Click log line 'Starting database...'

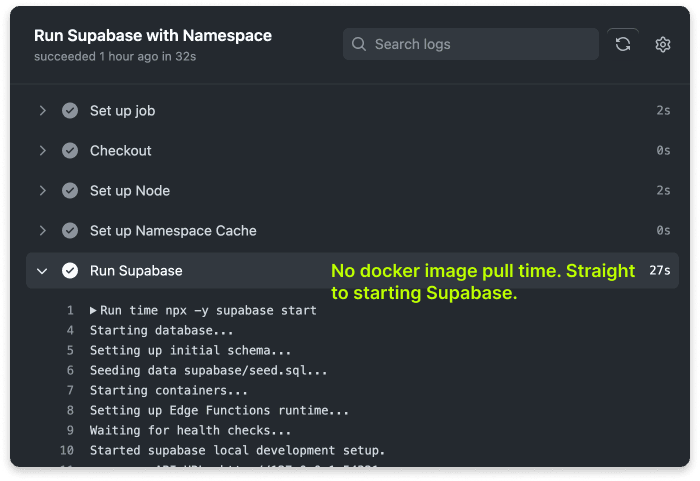[x=162, y=330]
